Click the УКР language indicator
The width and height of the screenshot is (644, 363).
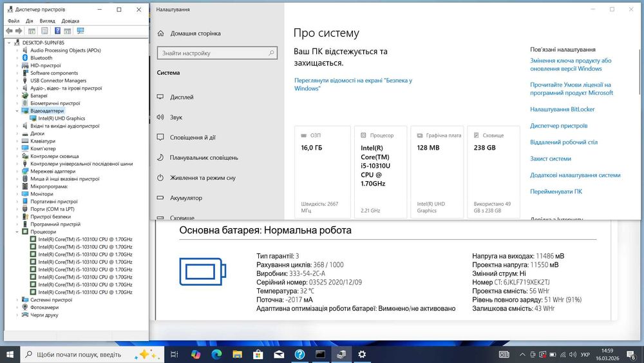pos(585,355)
